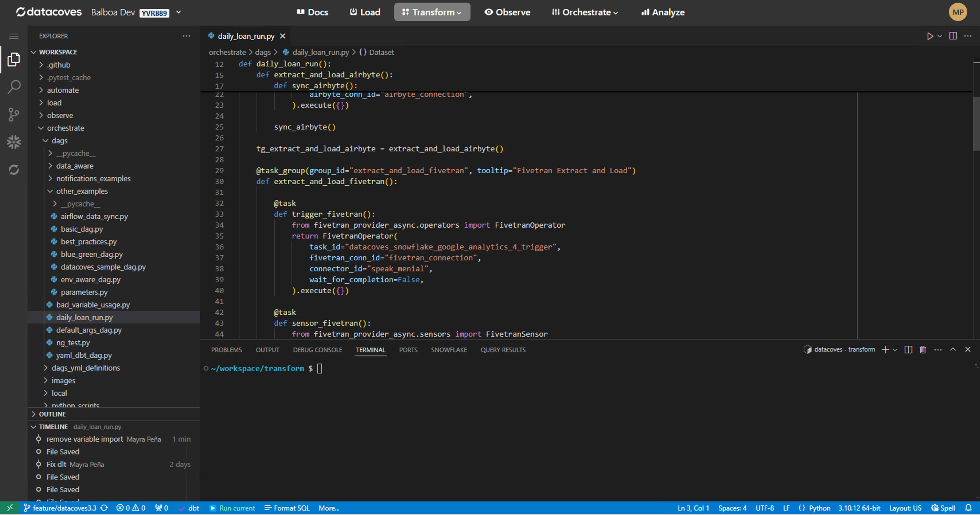
Task: Open the Observe menu item
Action: pos(507,12)
